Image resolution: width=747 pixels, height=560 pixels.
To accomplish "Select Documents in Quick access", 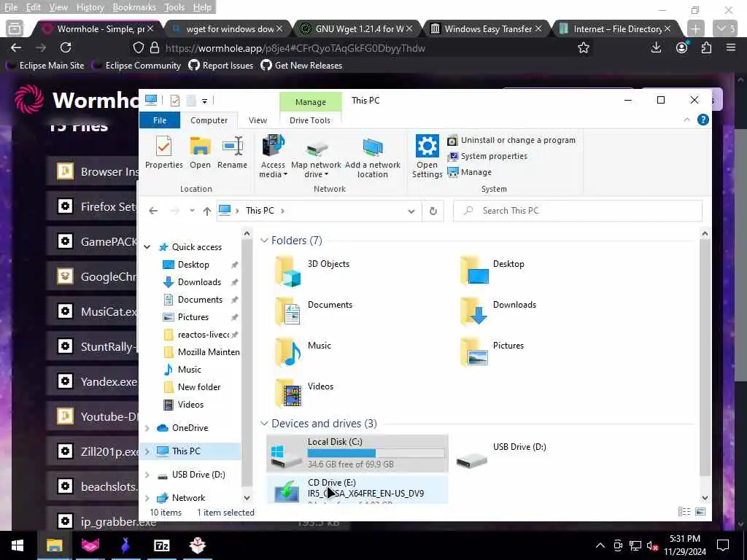I will coord(200,300).
